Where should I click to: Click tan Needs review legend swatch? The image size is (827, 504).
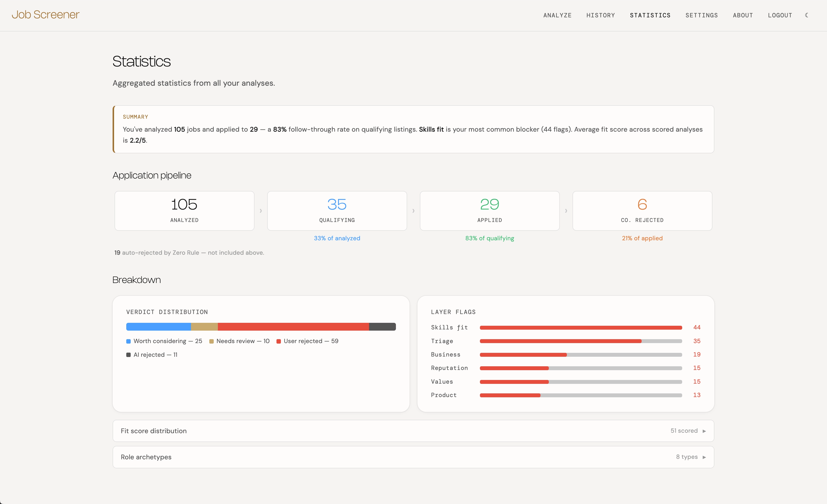coord(212,341)
